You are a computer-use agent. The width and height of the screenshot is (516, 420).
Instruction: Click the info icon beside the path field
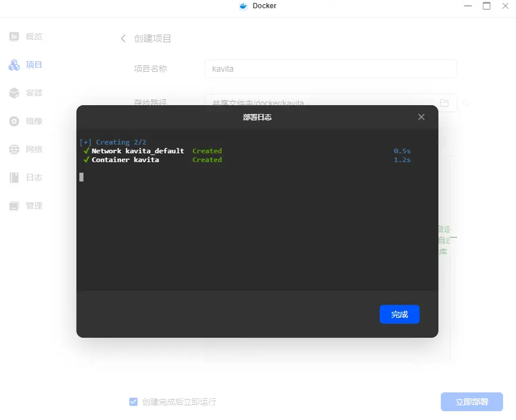coord(466,103)
